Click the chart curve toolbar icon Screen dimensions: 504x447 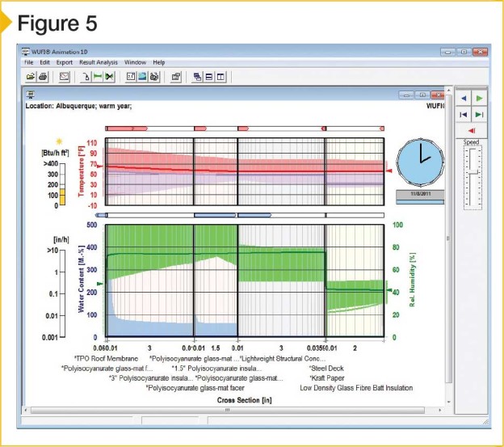point(65,77)
